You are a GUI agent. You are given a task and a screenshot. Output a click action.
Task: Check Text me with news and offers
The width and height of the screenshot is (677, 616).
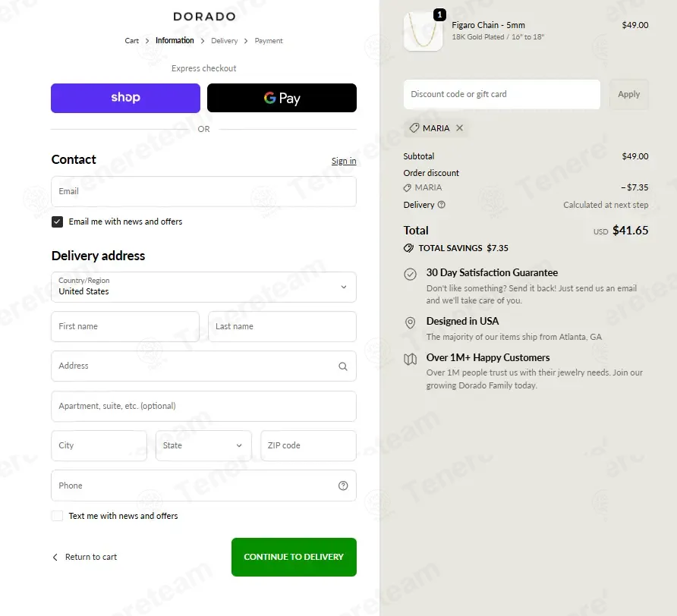tap(57, 516)
